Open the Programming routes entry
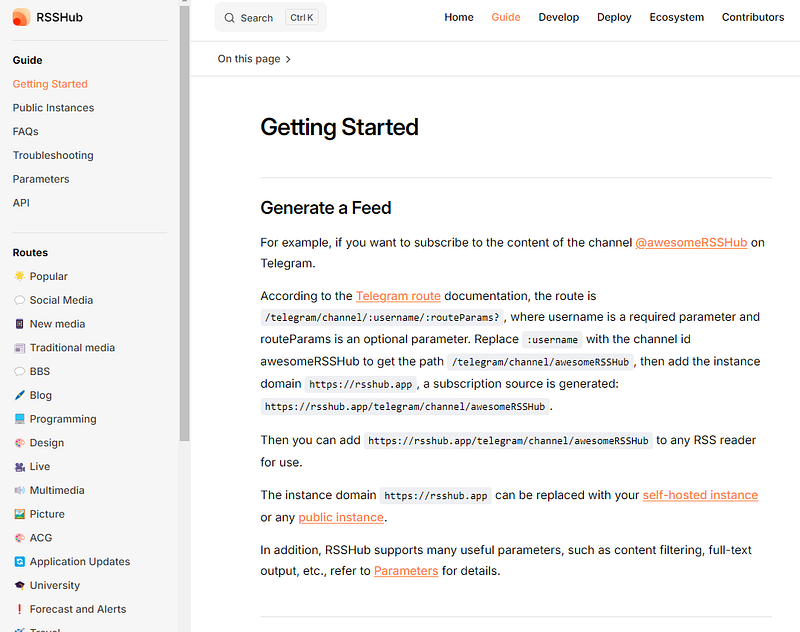This screenshot has height=632, width=800. 63,419
